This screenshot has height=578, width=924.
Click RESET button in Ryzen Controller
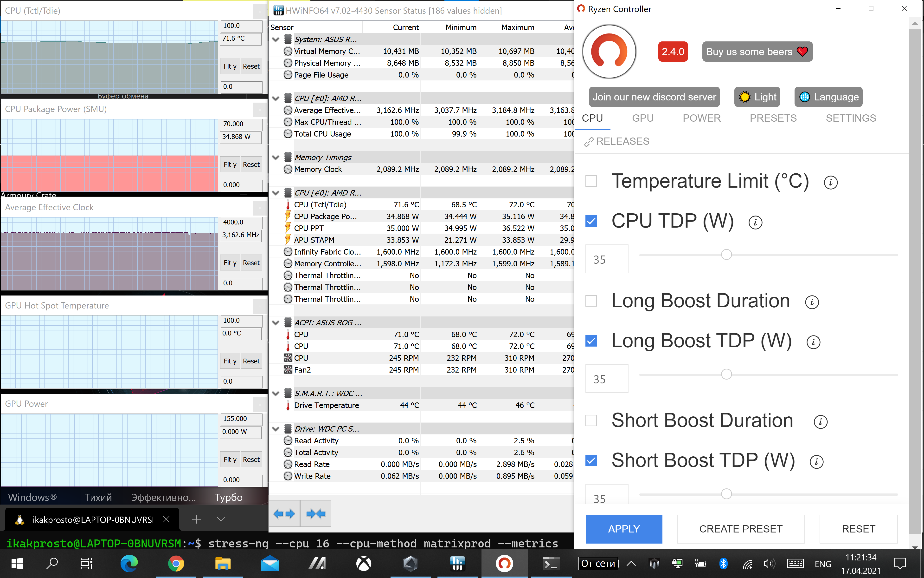point(858,529)
